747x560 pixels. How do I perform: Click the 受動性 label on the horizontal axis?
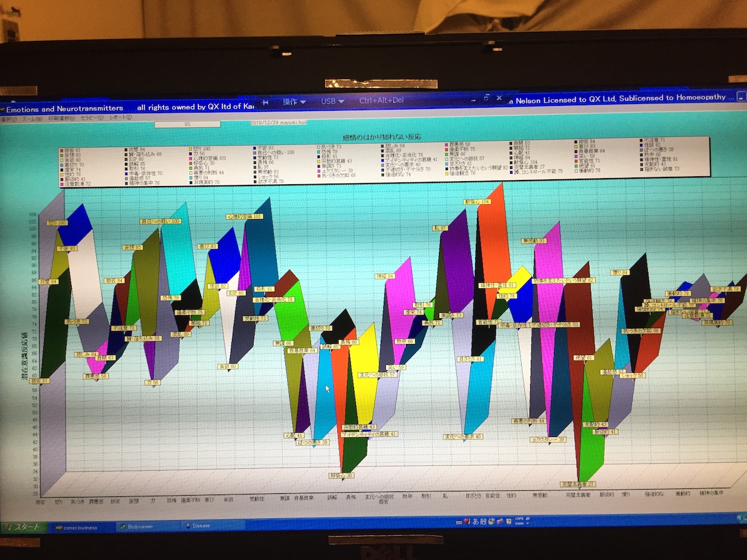point(258,499)
